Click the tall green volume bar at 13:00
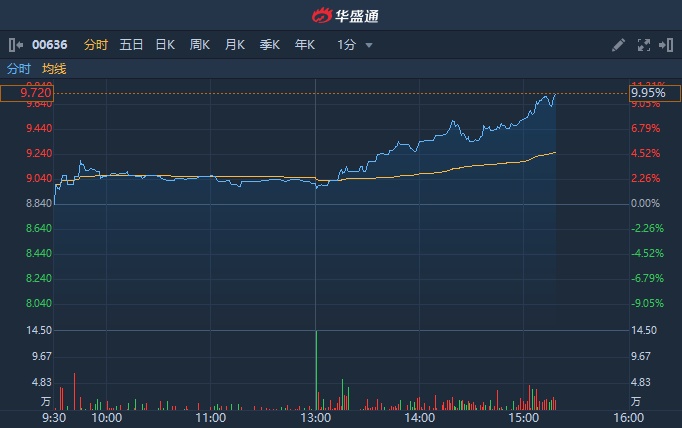 tap(316, 370)
